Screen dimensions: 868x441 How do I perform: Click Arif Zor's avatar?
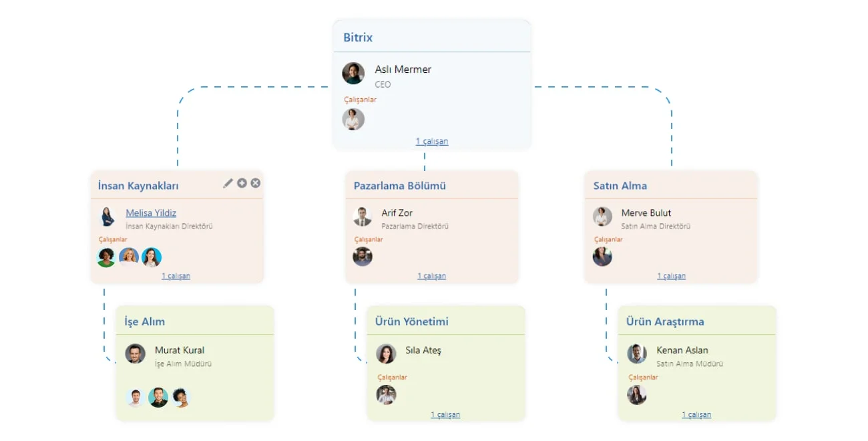click(363, 216)
